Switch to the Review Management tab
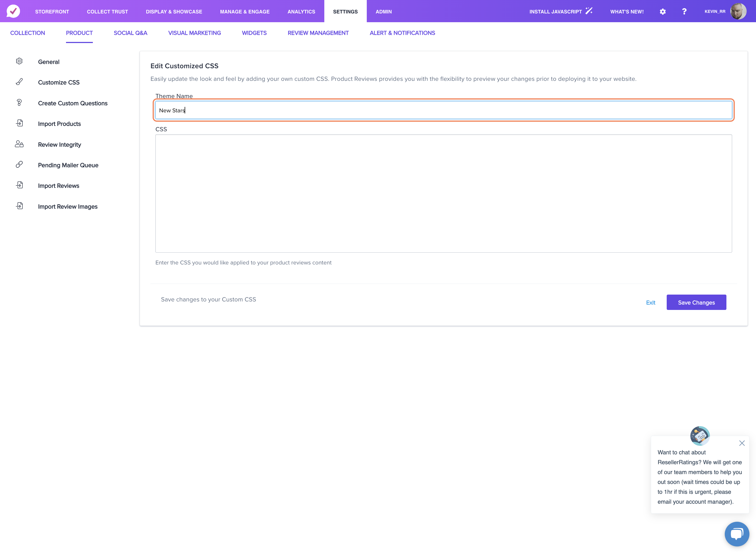 tap(318, 33)
